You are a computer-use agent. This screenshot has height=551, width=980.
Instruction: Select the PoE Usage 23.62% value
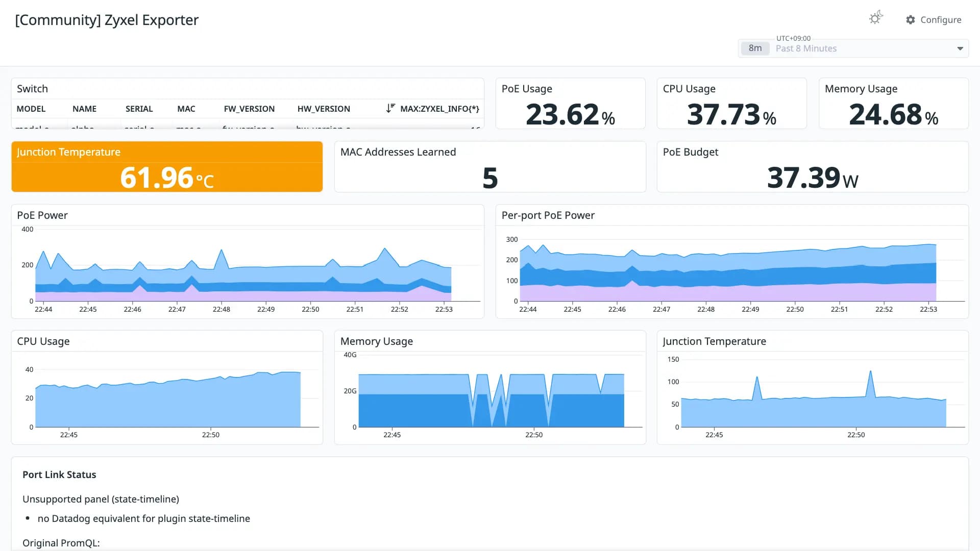tap(570, 114)
